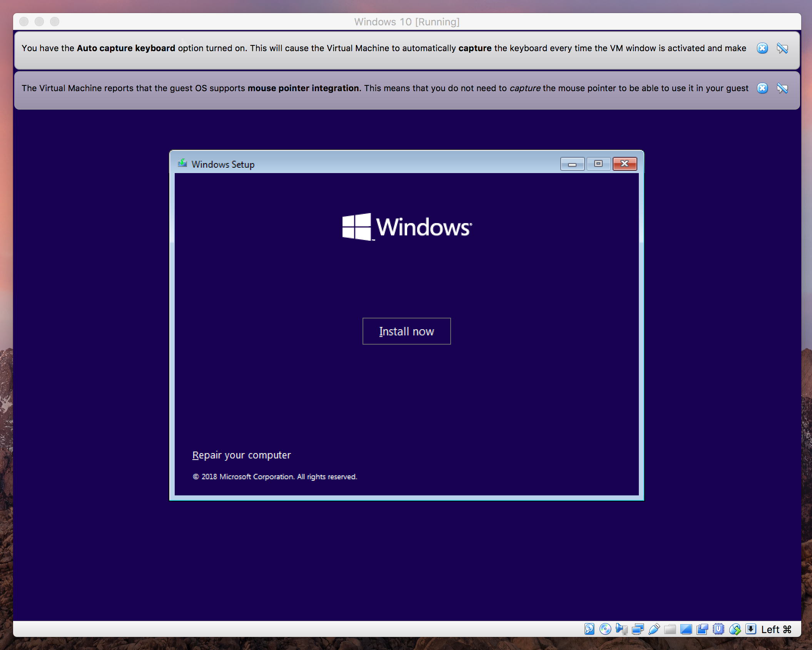This screenshot has width=812, height=650.
Task: Click the green zoom button of VM window
Action: pos(55,22)
